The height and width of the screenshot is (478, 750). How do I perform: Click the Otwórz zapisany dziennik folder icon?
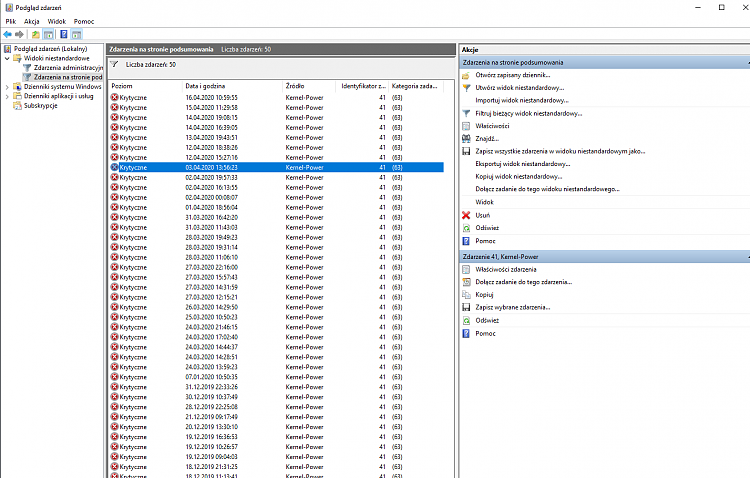coord(466,75)
